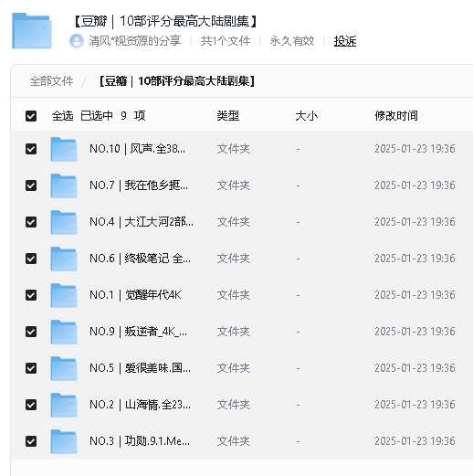
Task: Click the folder icon for NO.6 终极笔记
Action: (x=64, y=259)
